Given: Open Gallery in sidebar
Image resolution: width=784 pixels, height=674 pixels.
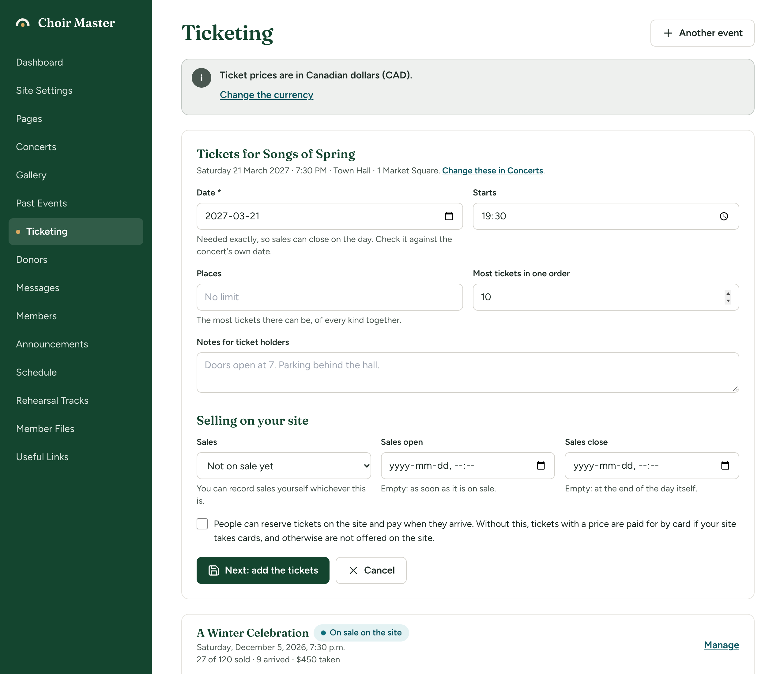Looking at the screenshot, I should (76, 175).
